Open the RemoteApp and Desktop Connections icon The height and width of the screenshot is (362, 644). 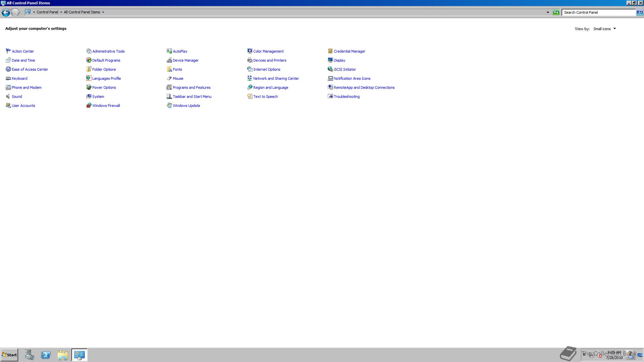click(330, 87)
